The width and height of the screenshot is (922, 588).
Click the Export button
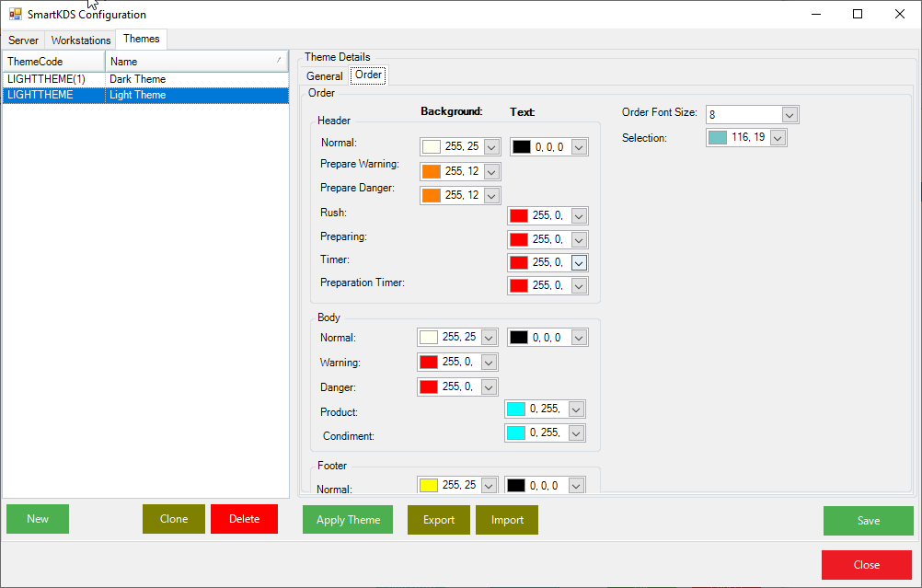point(439,520)
